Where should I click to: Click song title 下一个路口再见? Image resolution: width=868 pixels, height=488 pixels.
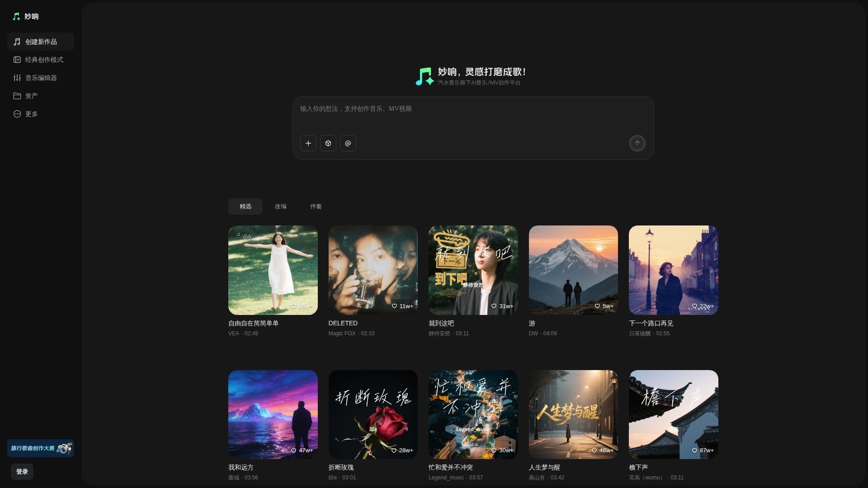tap(651, 324)
